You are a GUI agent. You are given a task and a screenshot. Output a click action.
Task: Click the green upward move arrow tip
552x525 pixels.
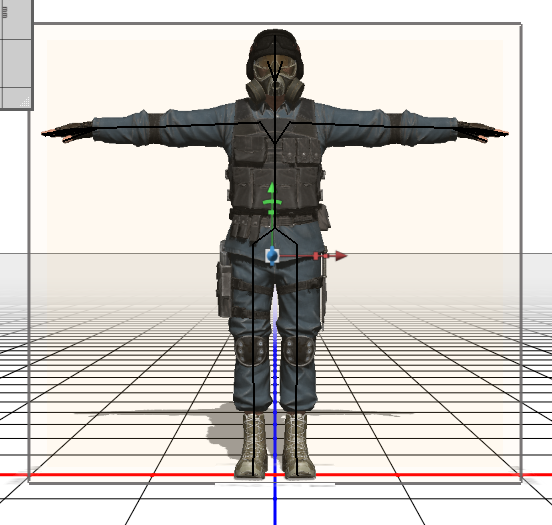pos(271,187)
